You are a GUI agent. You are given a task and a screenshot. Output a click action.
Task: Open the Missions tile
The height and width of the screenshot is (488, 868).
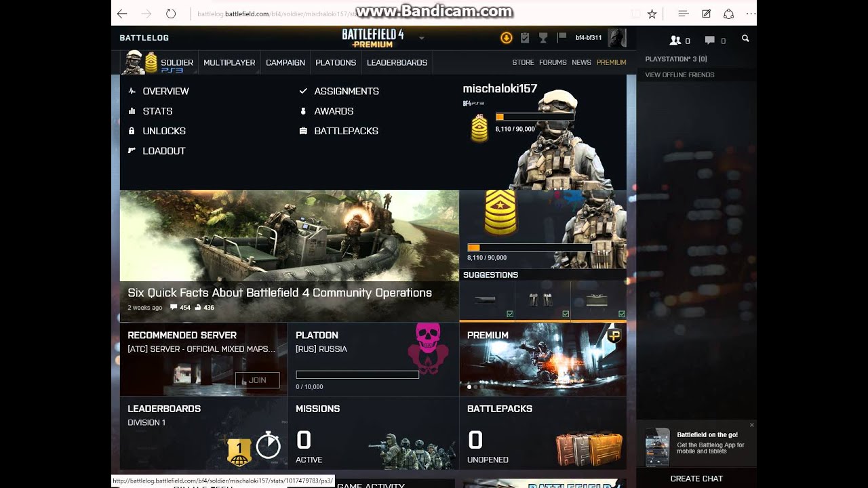373,432
